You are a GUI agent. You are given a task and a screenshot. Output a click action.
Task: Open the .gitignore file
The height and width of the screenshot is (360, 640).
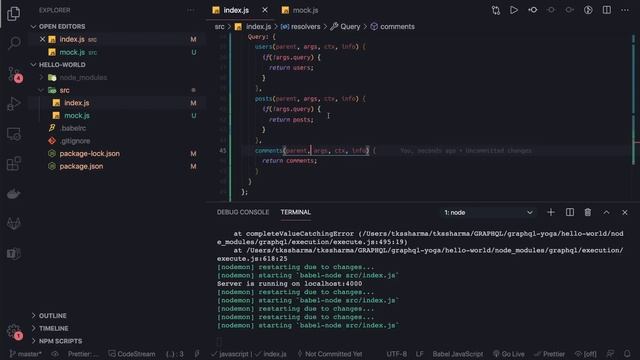click(75, 141)
